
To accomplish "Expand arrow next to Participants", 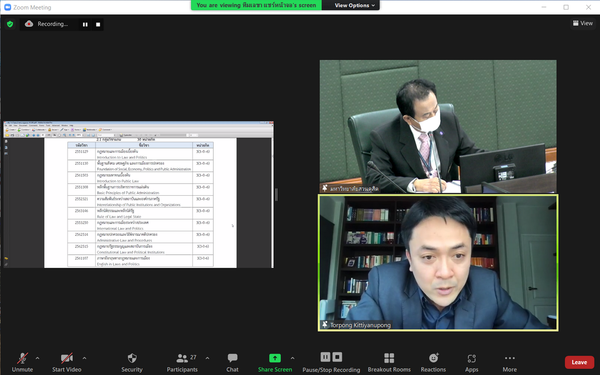I will point(207,358).
